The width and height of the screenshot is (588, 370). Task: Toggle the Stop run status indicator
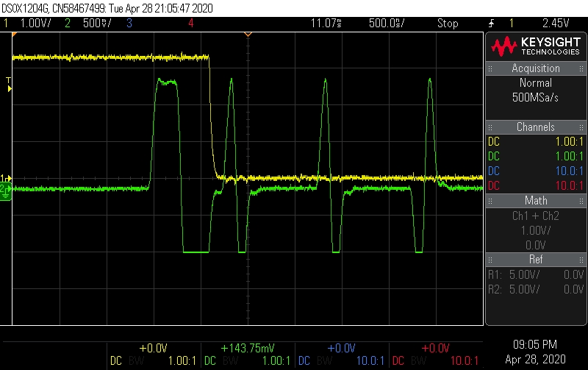pyautogui.click(x=448, y=23)
